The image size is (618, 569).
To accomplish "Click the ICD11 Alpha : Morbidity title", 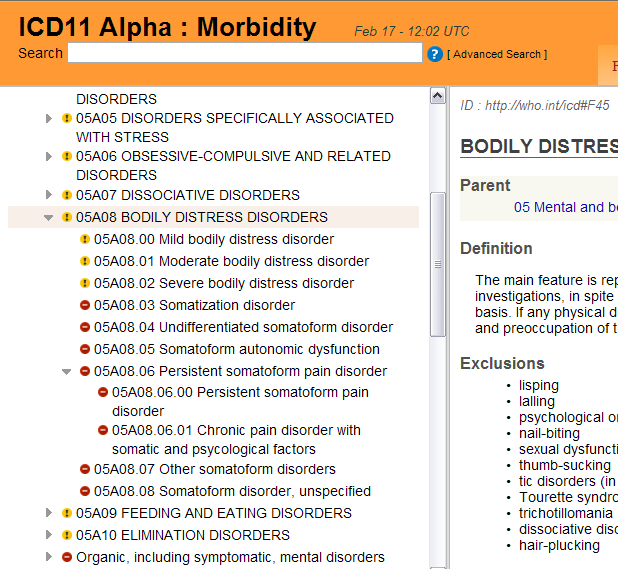I will coord(168,27).
